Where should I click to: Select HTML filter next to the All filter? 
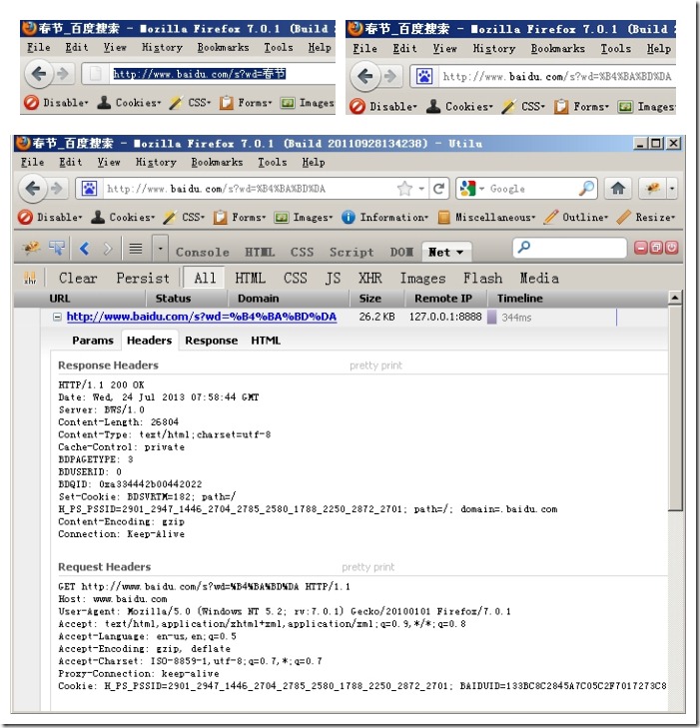point(251,278)
